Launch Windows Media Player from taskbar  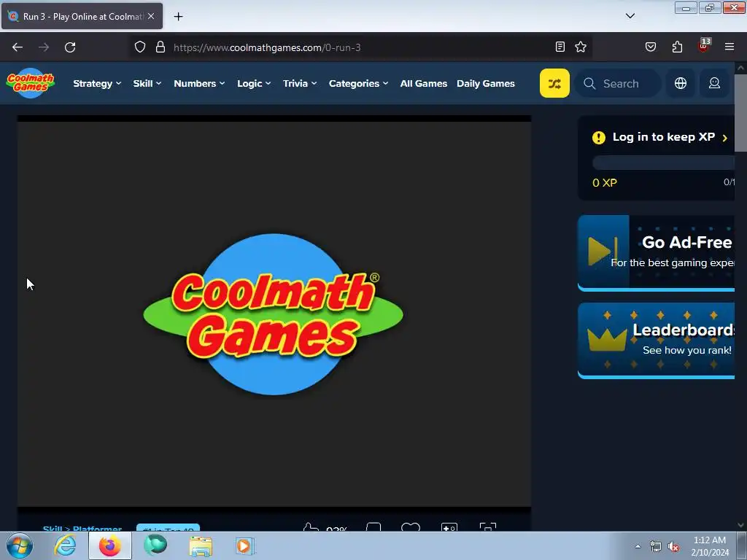[x=245, y=545]
